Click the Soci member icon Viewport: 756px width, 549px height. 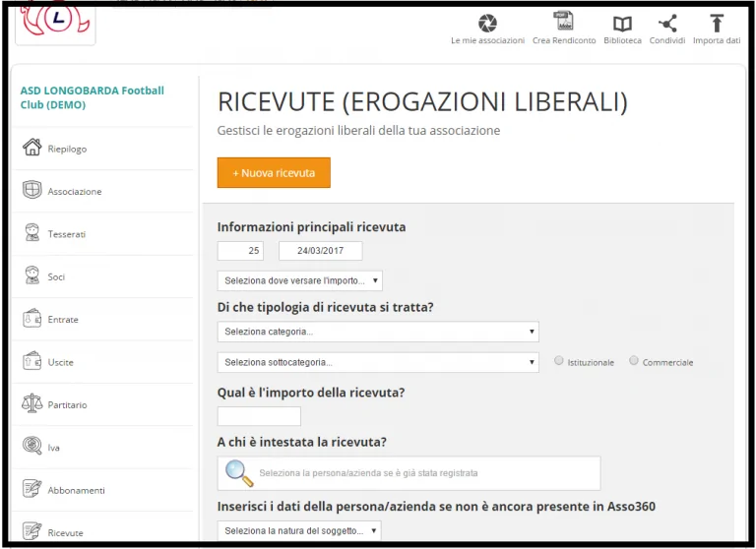point(32,274)
